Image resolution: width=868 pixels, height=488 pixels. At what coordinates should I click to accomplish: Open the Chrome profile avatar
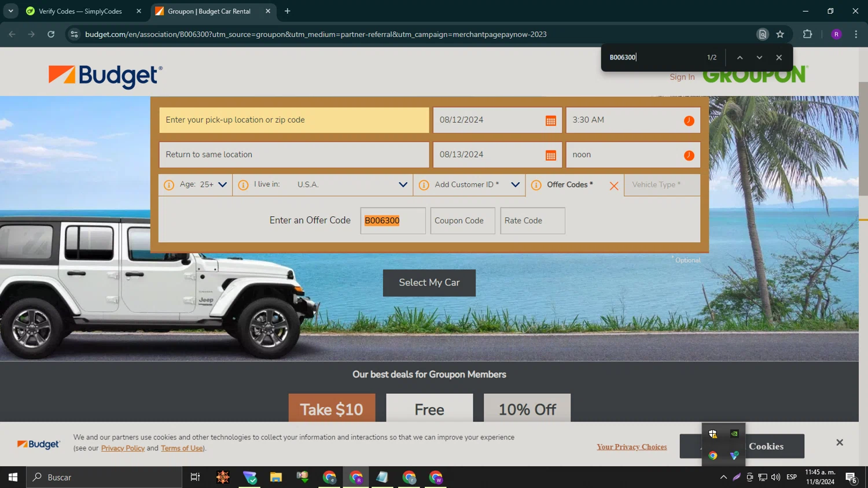(x=836, y=34)
